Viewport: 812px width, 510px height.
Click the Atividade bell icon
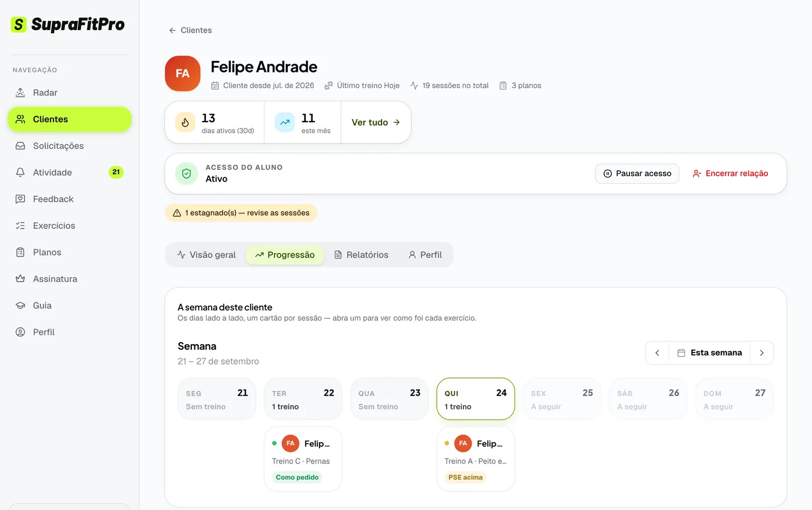pos(20,173)
